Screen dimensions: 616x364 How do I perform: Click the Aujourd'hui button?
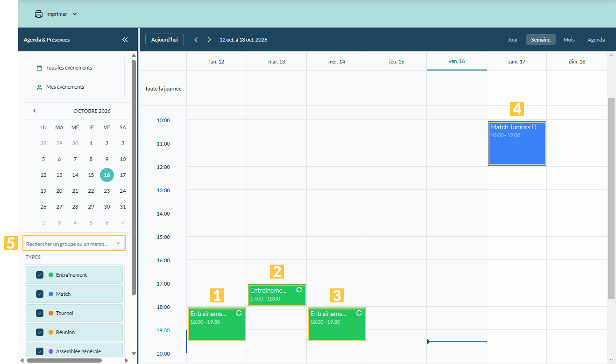164,40
